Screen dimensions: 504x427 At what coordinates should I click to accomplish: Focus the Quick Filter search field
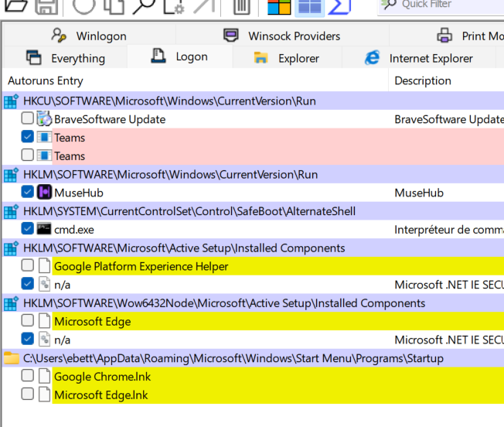coord(441,6)
